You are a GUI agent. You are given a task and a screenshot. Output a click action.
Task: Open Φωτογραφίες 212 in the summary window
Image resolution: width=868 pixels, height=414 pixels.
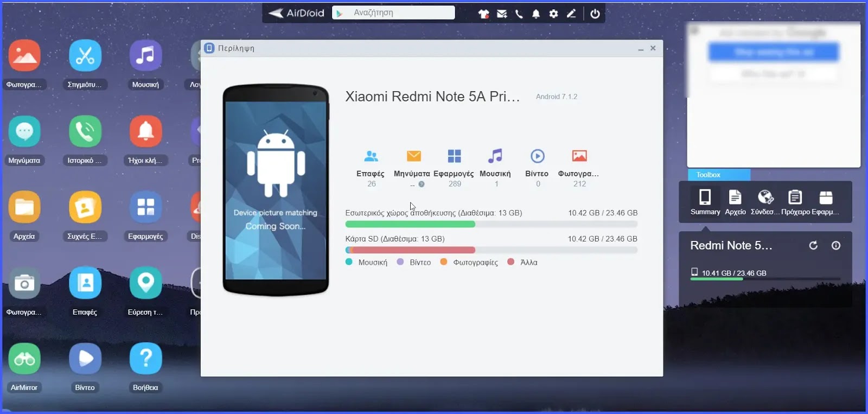coord(579,168)
